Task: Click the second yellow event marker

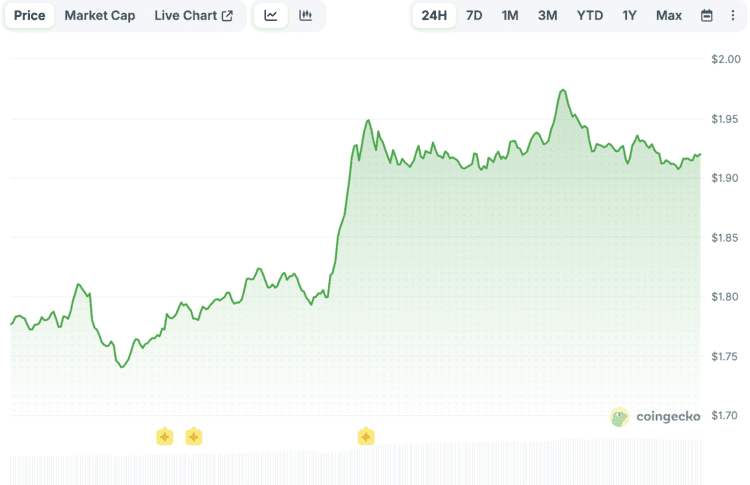Action: point(194,436)
